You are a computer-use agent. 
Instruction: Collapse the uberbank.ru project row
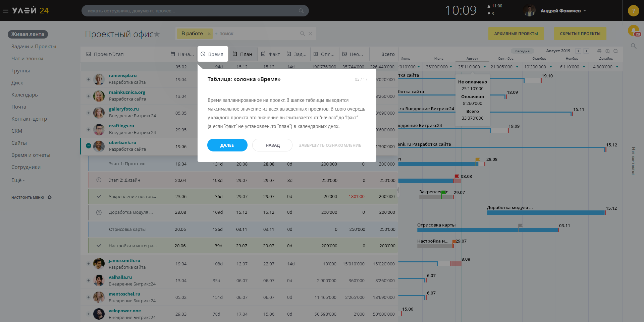(89, 146)
